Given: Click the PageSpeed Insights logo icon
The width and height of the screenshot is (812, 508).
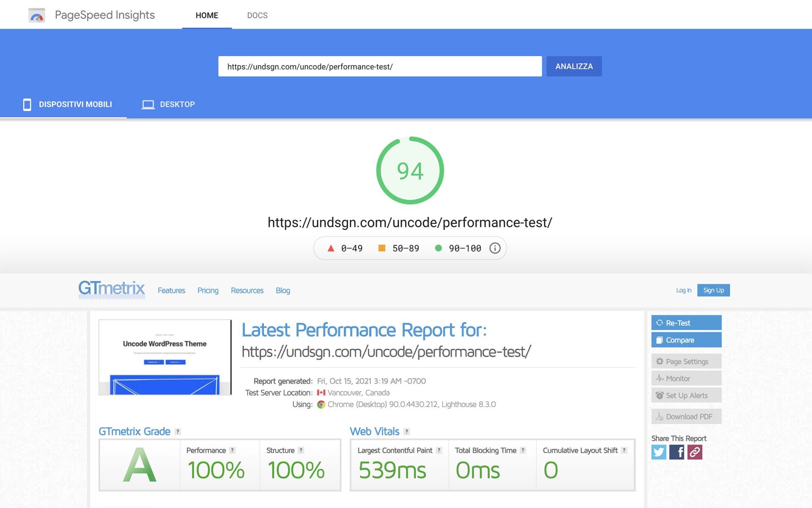Looking at the screenshot, I should pos(37,15).
